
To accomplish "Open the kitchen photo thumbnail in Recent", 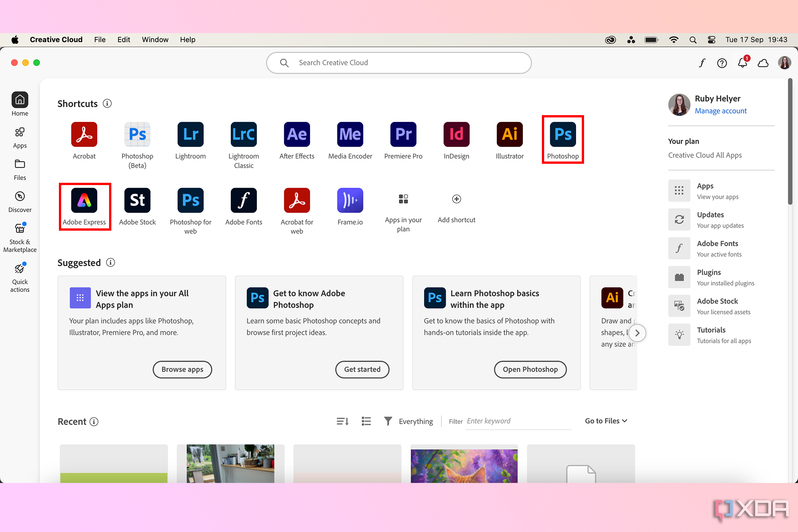I will (230, 464).
